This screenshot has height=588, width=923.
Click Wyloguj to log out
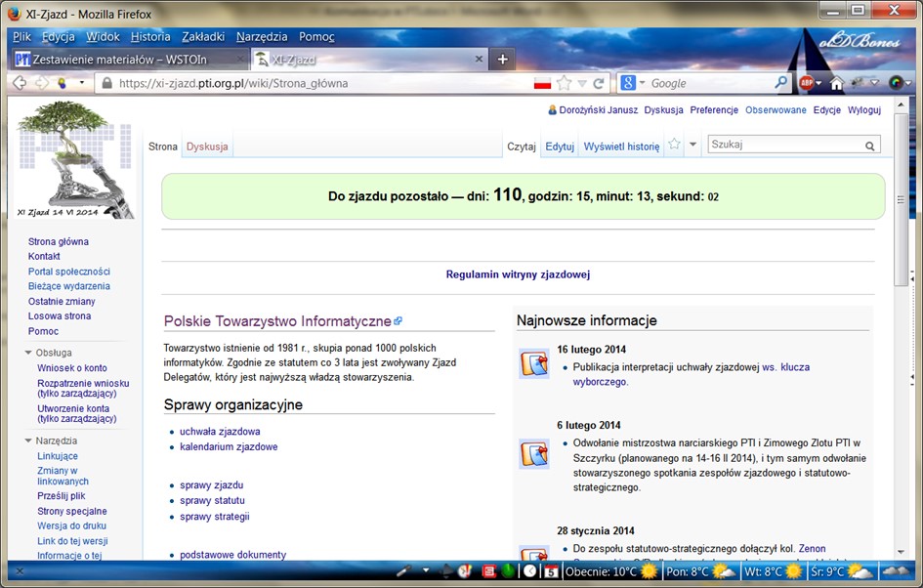tap(864, 110)
